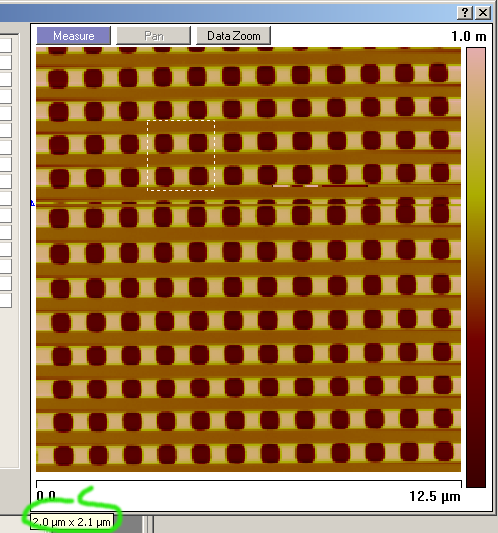Viewport: 498px width, 533px height.
Task: Click the 1.0 height-scale label above the color bar
Action: 461,36
